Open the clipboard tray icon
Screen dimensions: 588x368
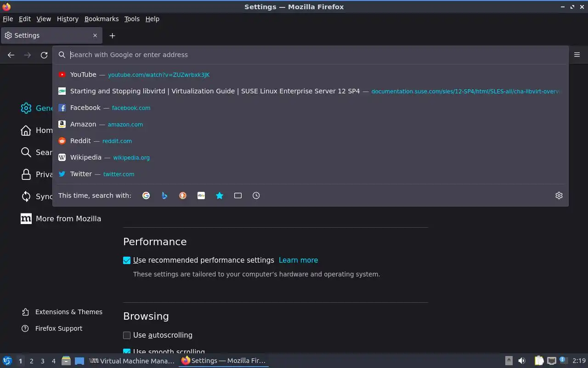point(539,361)
